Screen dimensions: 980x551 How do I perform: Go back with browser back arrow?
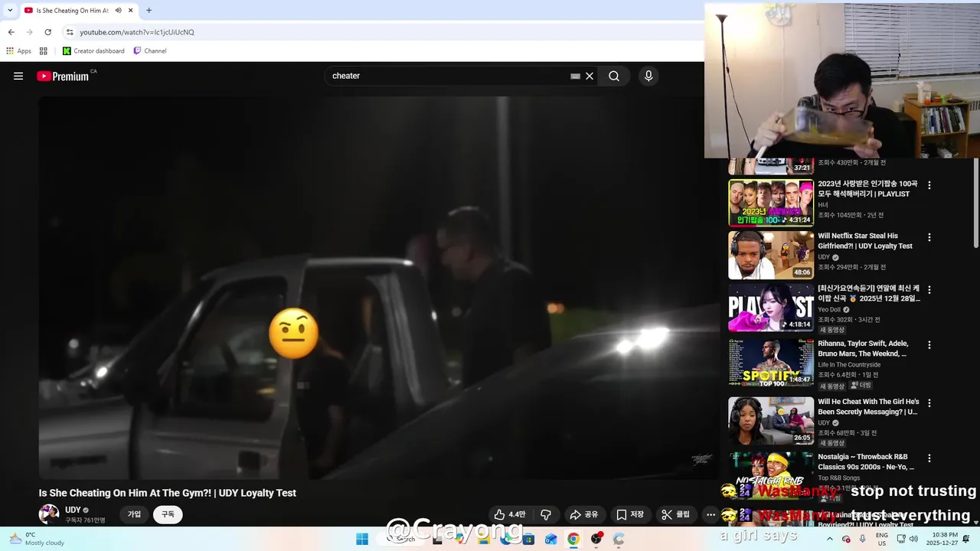coord(11,32)
